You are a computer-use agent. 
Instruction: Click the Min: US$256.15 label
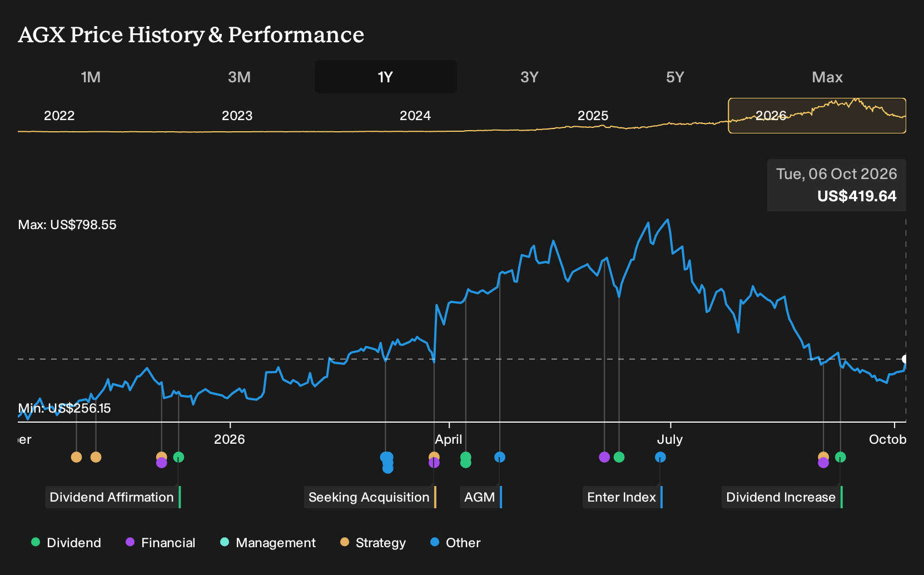pyautogui.click(x=64, y=408)
